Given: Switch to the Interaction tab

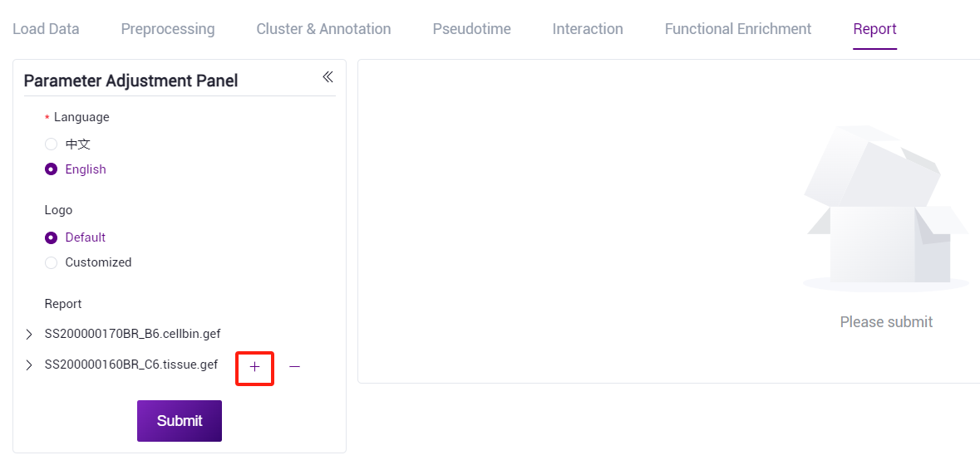Looking at the screenshot, I should pos(588,29).
